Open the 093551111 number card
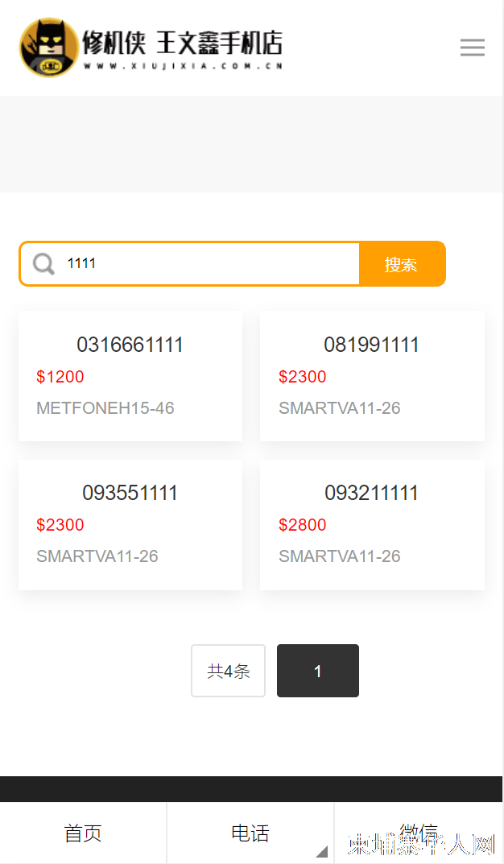The height and width of the screenshot is (864, 504). tap(130, 524)
